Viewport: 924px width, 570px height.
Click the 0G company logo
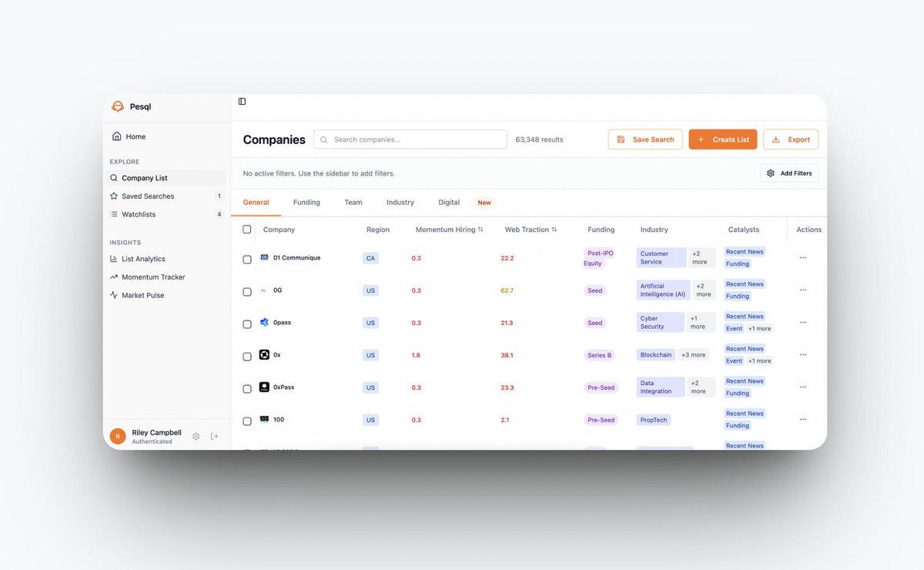pyautogui.click(x=264, y=290)
